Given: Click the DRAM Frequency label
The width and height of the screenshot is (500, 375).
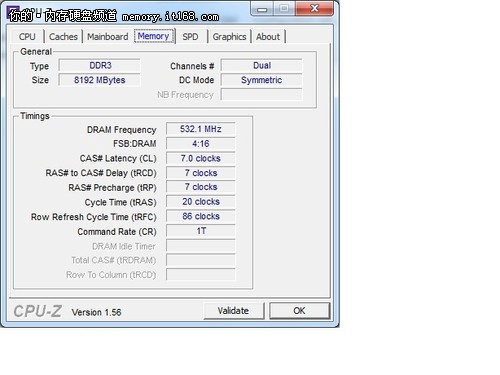Looking at the screenshot, I should point(121,130).
